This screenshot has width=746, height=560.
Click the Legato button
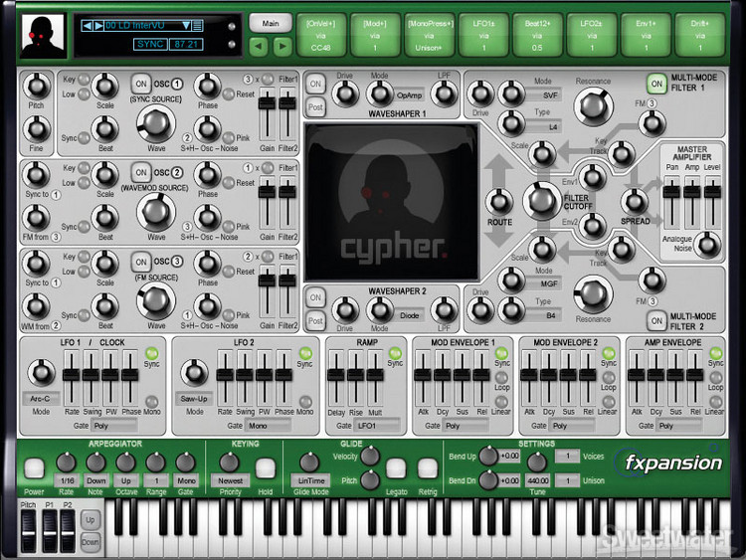tap(396, 468)
